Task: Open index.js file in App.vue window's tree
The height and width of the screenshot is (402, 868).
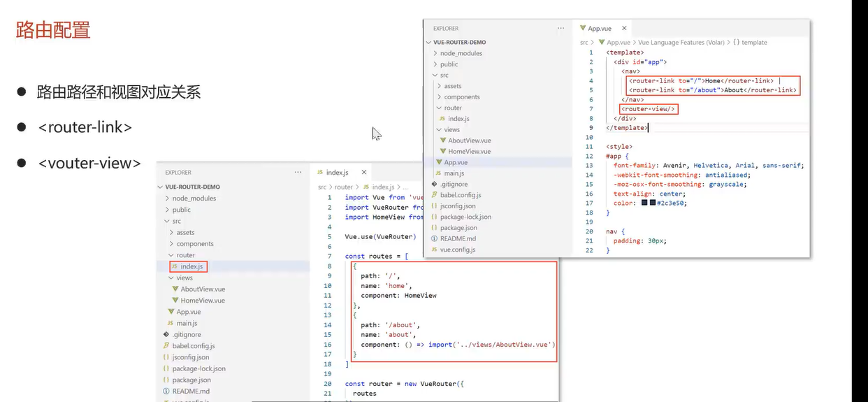Action: pyautogui.click(x=458, y=119)
